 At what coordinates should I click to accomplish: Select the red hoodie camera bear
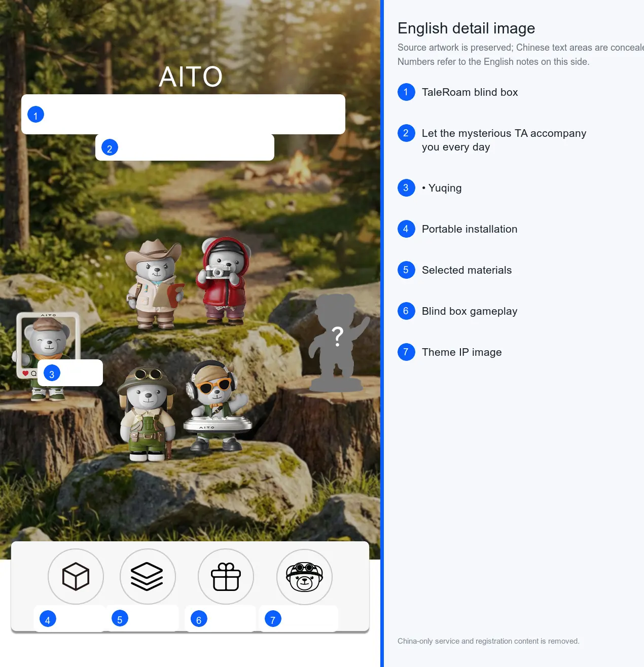pyautogui.click(x=224, y=280)
